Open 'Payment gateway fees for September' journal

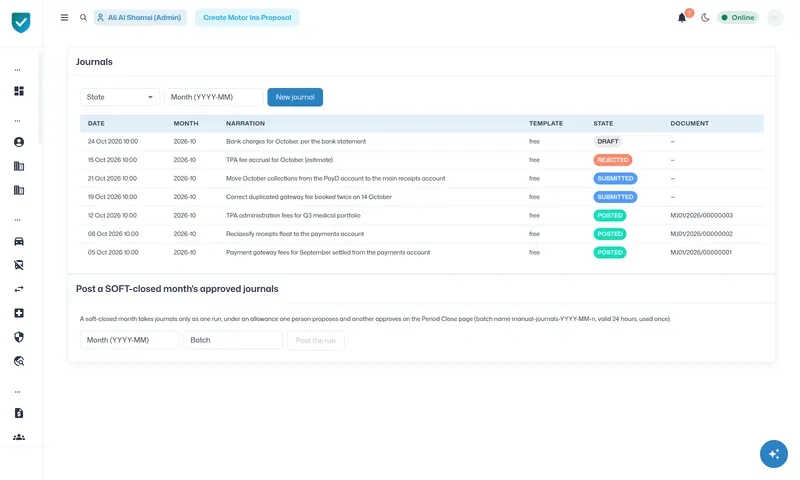(328, 252)
